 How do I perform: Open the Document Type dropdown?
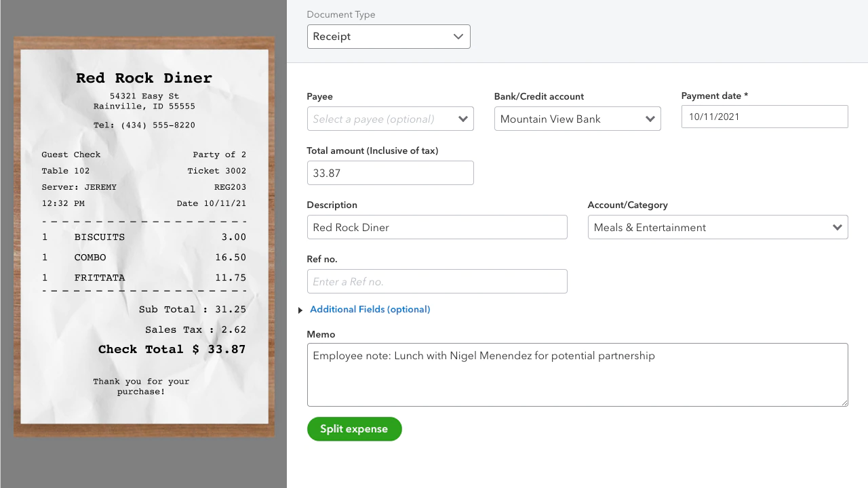pos(389,37)
